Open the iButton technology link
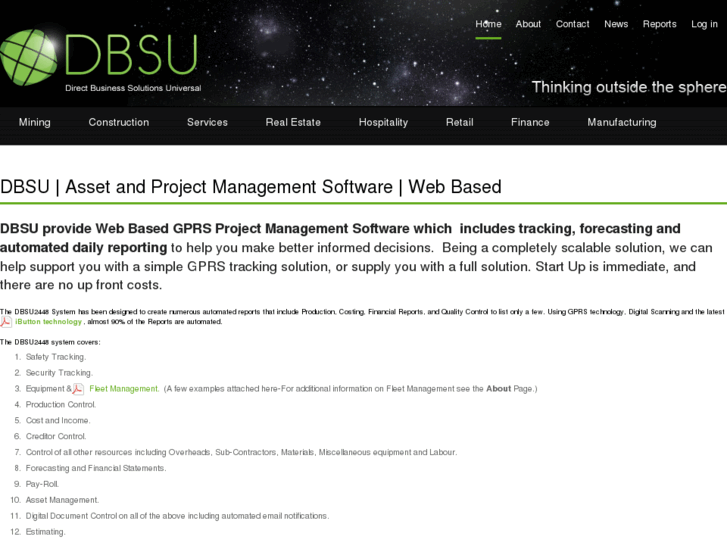Image resolution: width=727 pixels, height=545 pixels. point(48,322)
